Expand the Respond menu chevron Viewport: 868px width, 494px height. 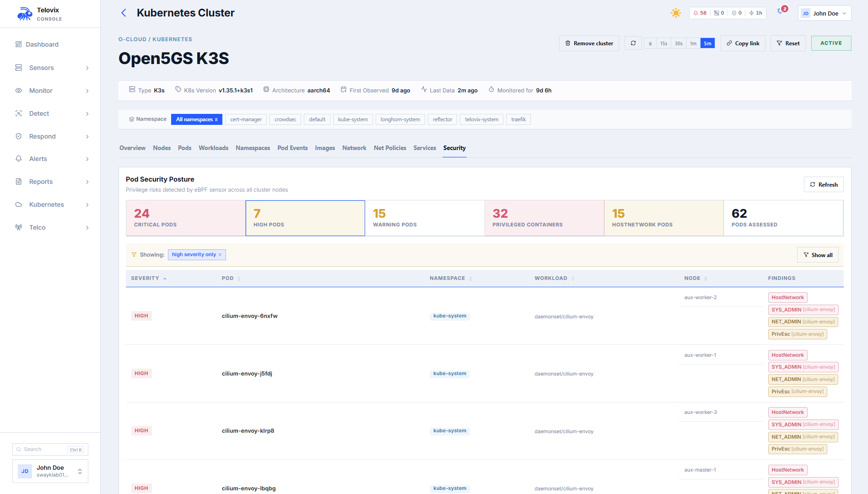87,137
